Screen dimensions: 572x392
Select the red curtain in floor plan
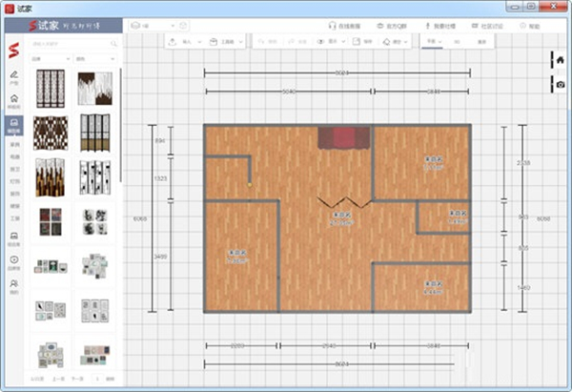coord(344,136)
